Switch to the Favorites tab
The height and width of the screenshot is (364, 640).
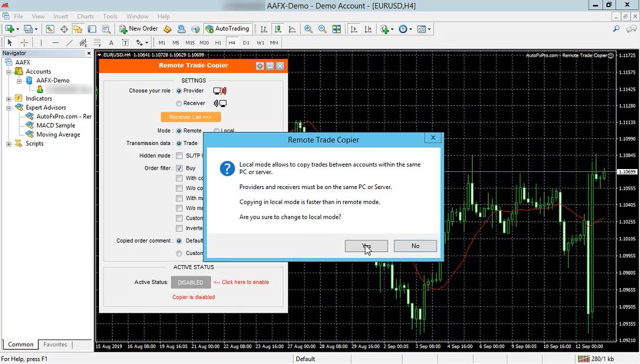55,345
